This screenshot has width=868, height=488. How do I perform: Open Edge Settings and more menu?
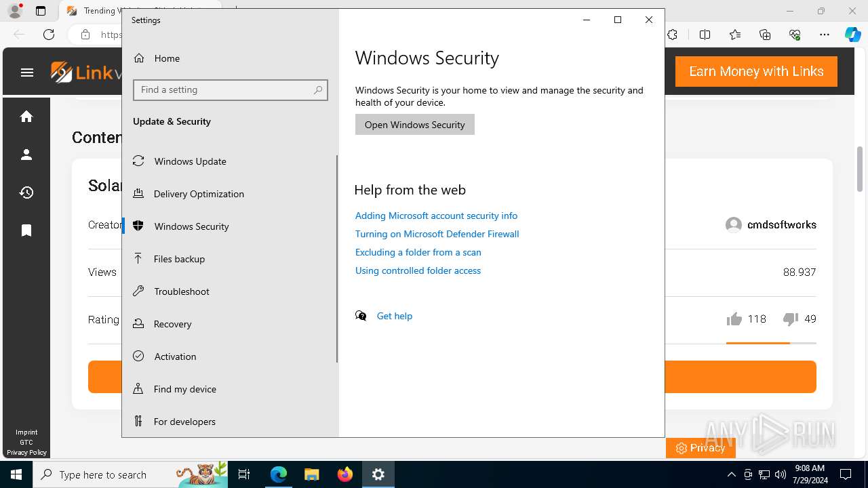click(x=825, y=35)
